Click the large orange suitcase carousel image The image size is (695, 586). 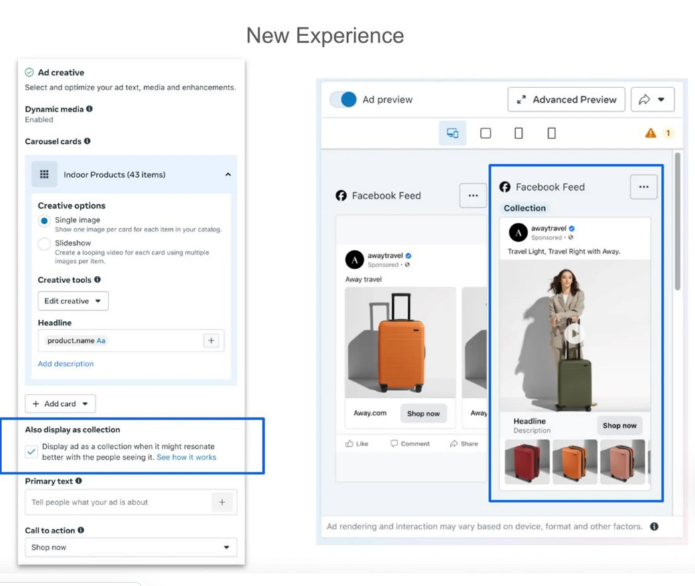coord(401,343)
